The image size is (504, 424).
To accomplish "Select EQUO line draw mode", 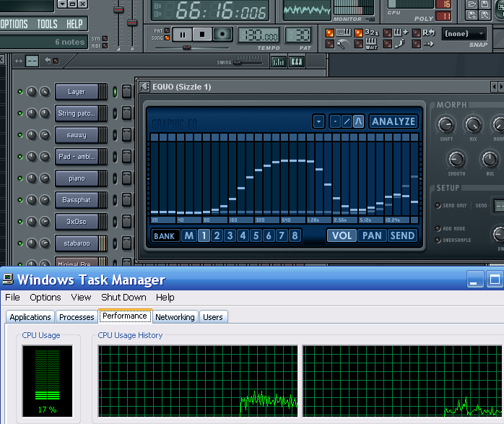I will tap(347, 121).
